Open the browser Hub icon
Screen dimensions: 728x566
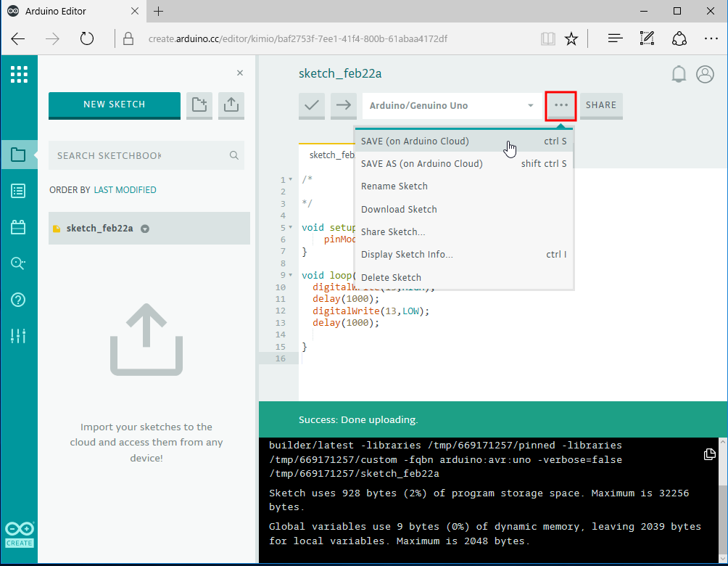615,39
